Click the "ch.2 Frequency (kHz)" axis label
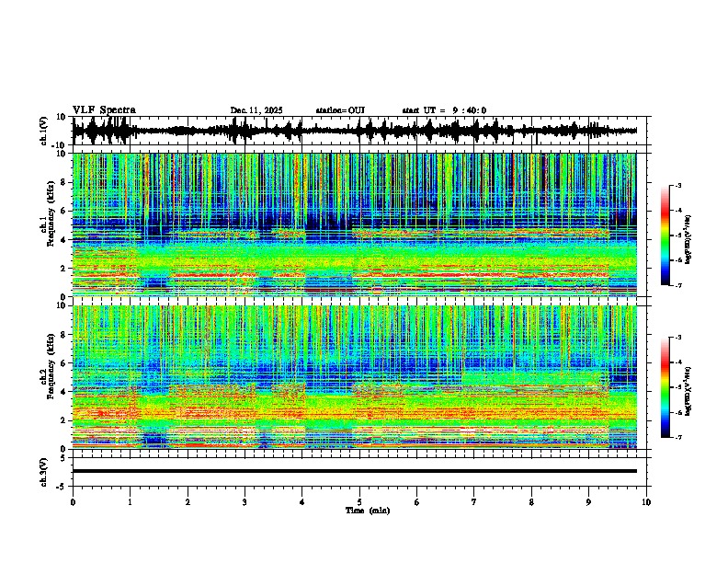The image size is (728, 563). coord(48,366)
